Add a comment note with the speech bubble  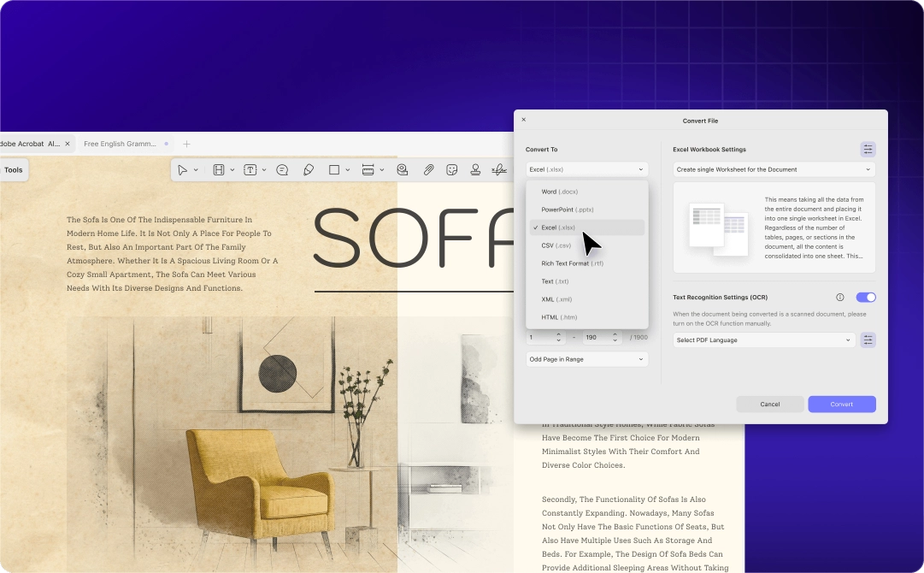(x=282, y=170)
